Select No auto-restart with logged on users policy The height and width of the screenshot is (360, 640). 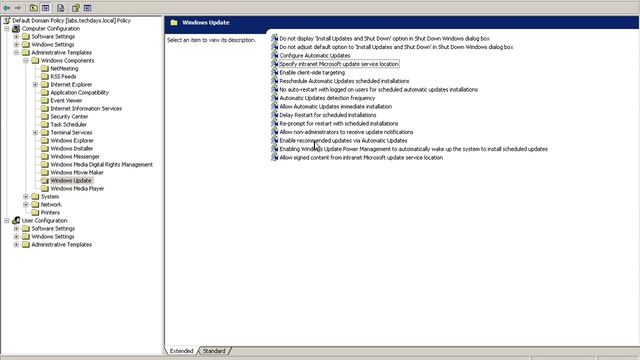tap(378, 89)
